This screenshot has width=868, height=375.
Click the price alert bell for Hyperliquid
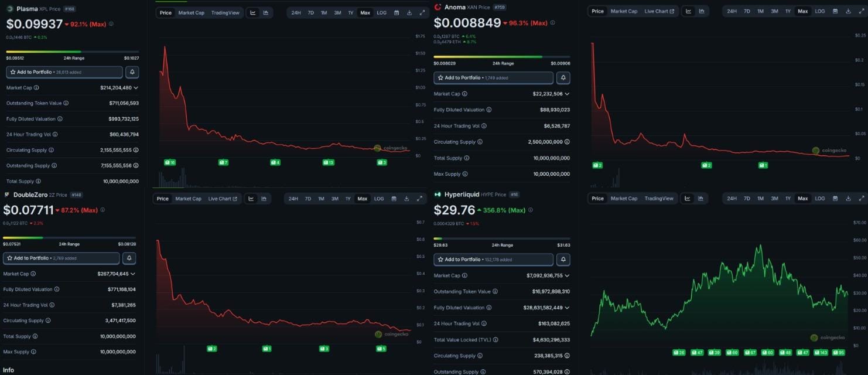pyautogui.click(x=563, y=260)
